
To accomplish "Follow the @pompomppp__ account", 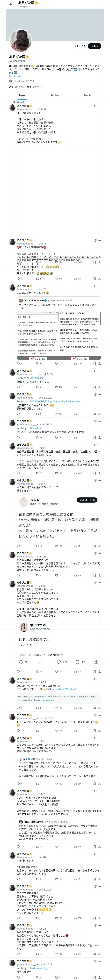I will coord(95,46).
